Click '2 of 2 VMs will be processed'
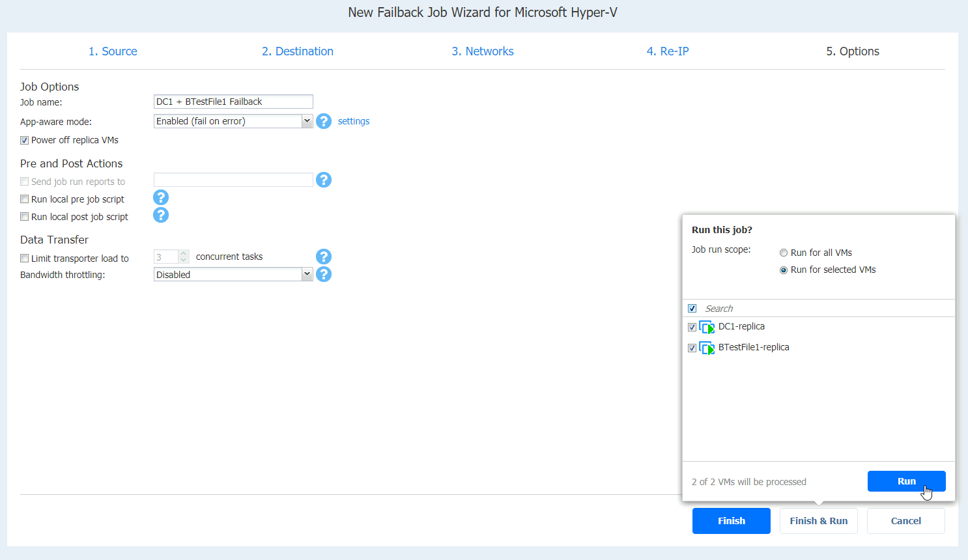This screenshot has width=968, height=560. tap(749, 482)
